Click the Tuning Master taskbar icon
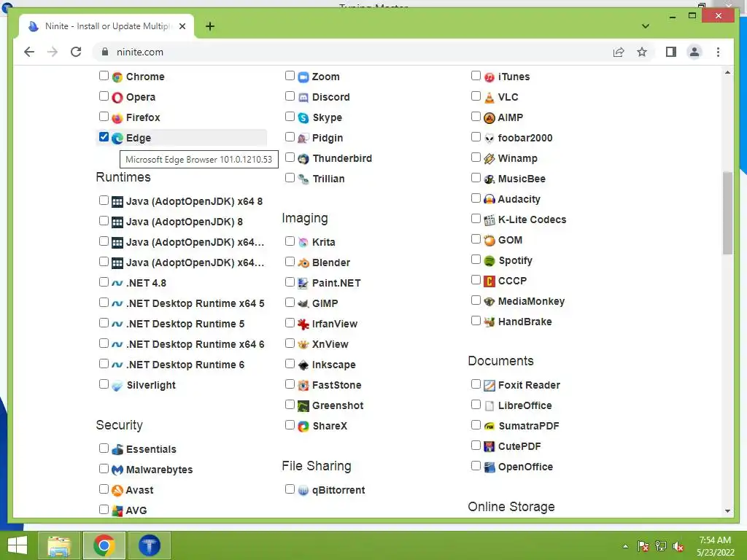Image resolution: width=747 pixels, height=560 pixels. (x=149, y=545)
